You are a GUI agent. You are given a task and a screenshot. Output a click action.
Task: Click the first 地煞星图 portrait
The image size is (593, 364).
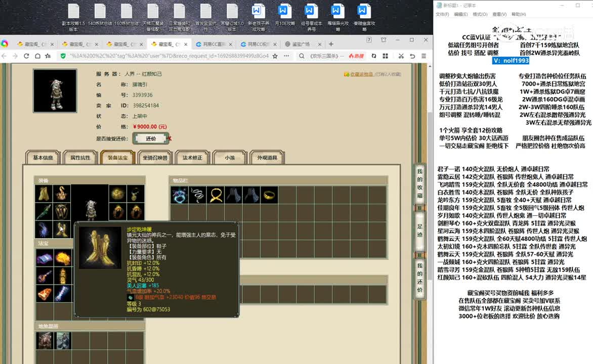click(x=45, y=341)
